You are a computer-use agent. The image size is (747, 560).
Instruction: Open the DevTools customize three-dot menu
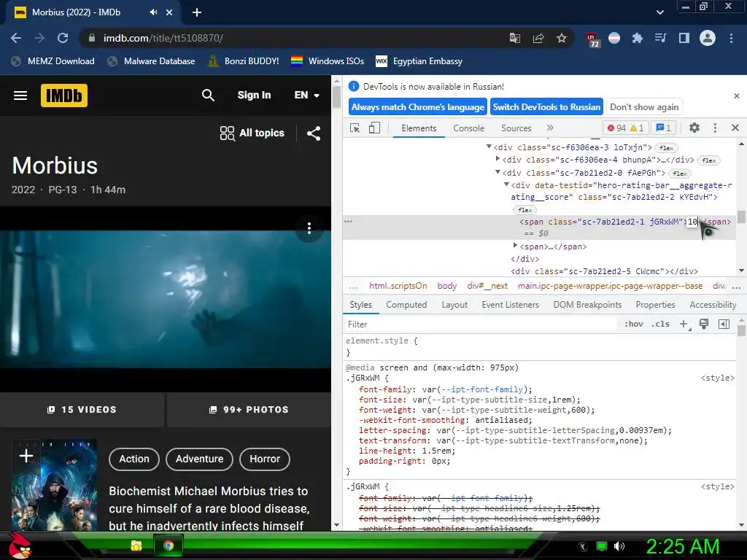(x=715, y=128)
